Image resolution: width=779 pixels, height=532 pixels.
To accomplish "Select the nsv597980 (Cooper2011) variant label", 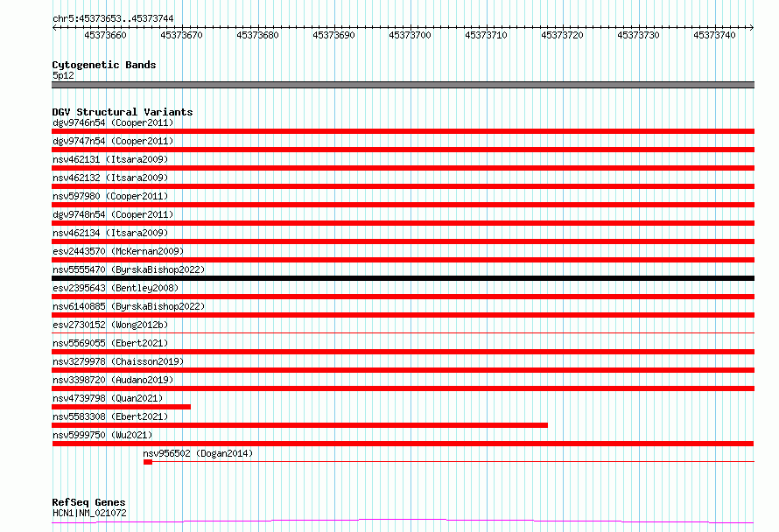I will click(110, 196).
